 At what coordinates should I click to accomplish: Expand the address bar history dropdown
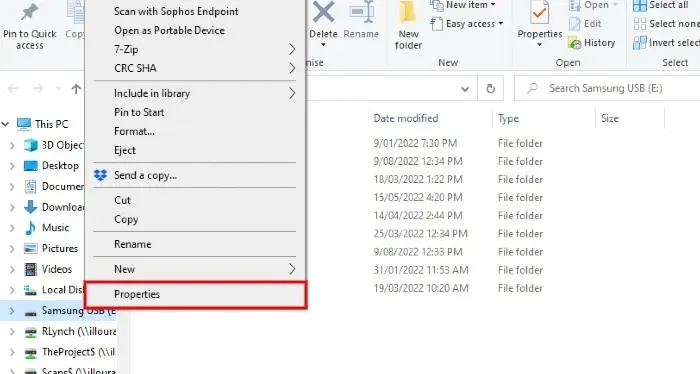(x=465, y=89)
